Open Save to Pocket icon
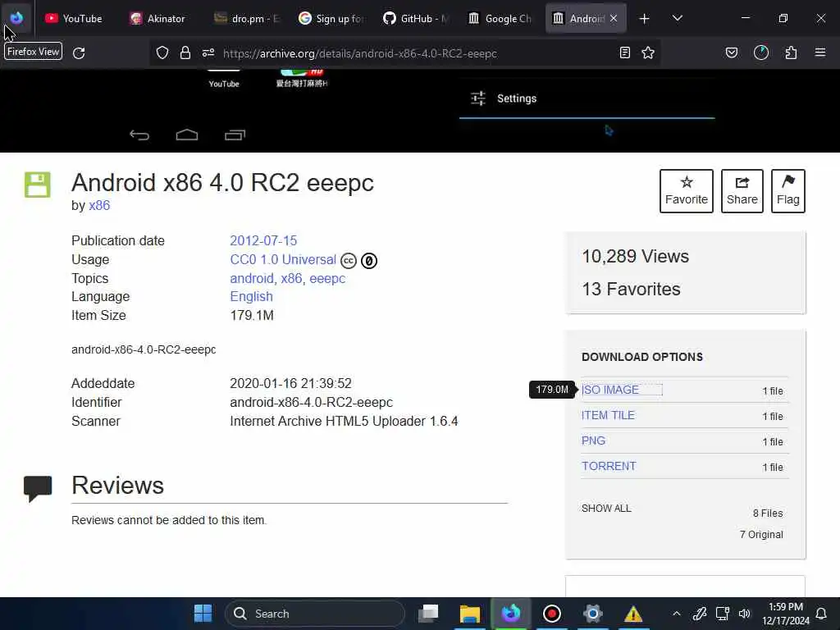840x630 pixels. [x=732, y=53]
